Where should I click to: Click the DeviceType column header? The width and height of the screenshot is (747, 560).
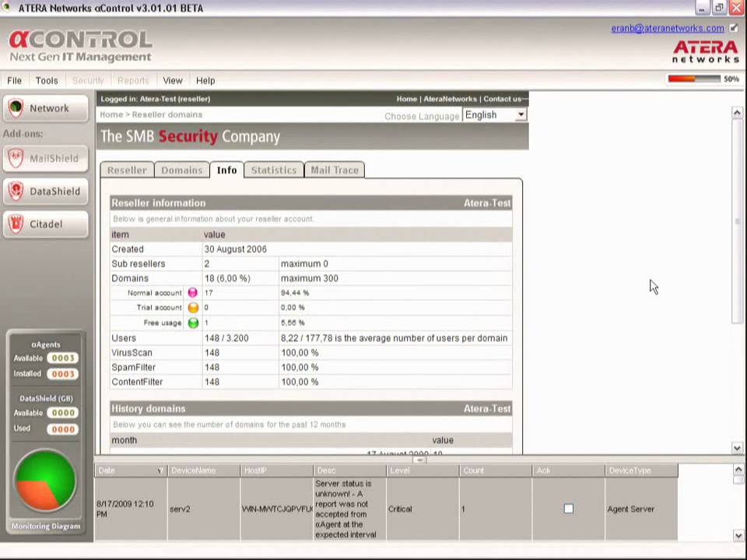pos(641,471)
